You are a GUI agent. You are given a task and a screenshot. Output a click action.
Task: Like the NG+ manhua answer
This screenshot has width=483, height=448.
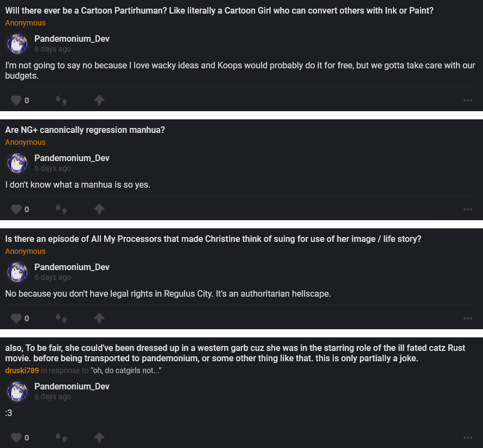pyautogui.click(x=16, y=209)
